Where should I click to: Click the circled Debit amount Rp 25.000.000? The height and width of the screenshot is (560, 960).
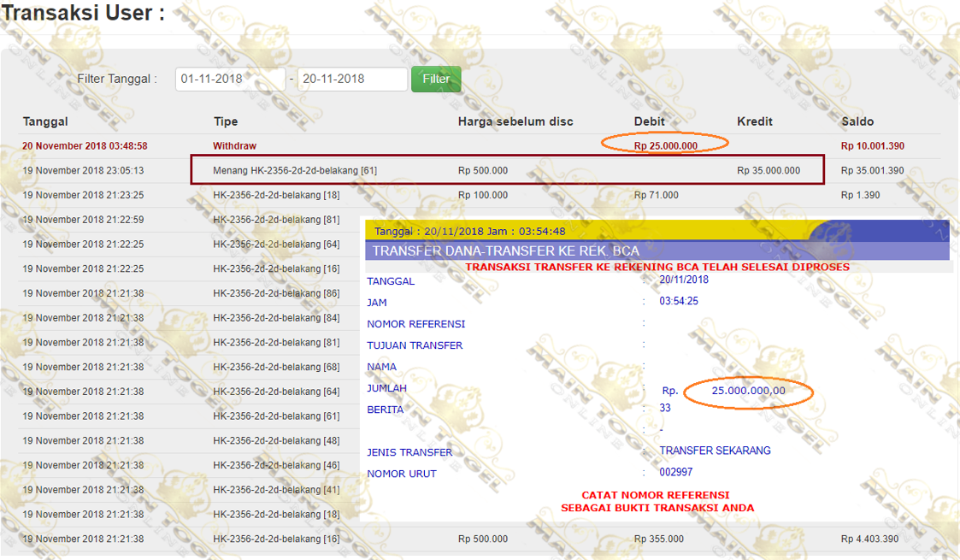[x=666, y=146]
